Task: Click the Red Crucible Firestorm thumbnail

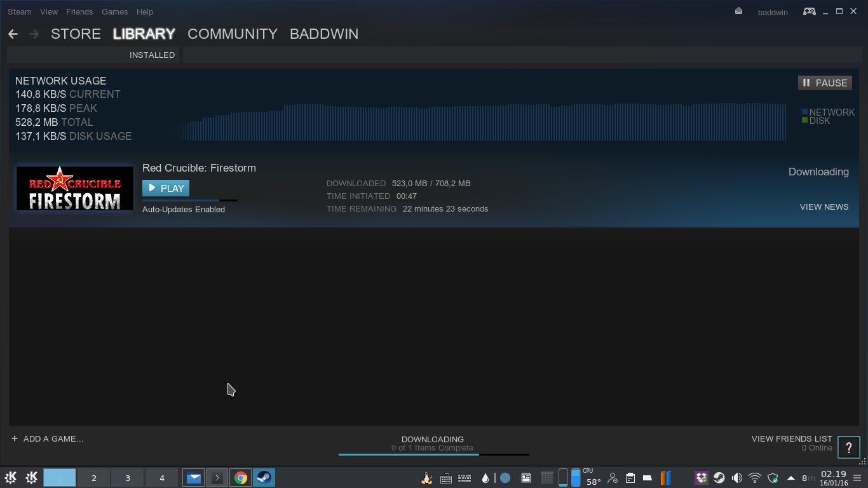Action: point(75,188)
